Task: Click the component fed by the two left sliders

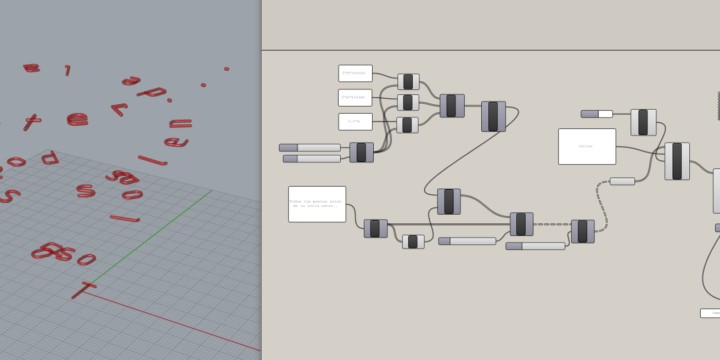Action: pyautogui.click(x=361, y=152)
